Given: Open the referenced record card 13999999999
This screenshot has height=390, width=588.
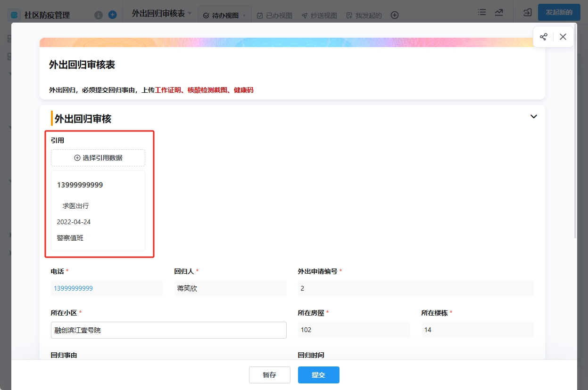Looking at the screenshot, I should pos(98,211).
